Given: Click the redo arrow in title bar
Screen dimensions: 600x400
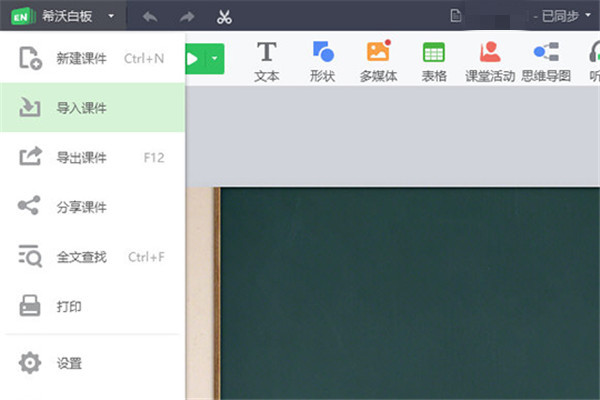Looking at the screenshot, I should [x=186, y=17].
